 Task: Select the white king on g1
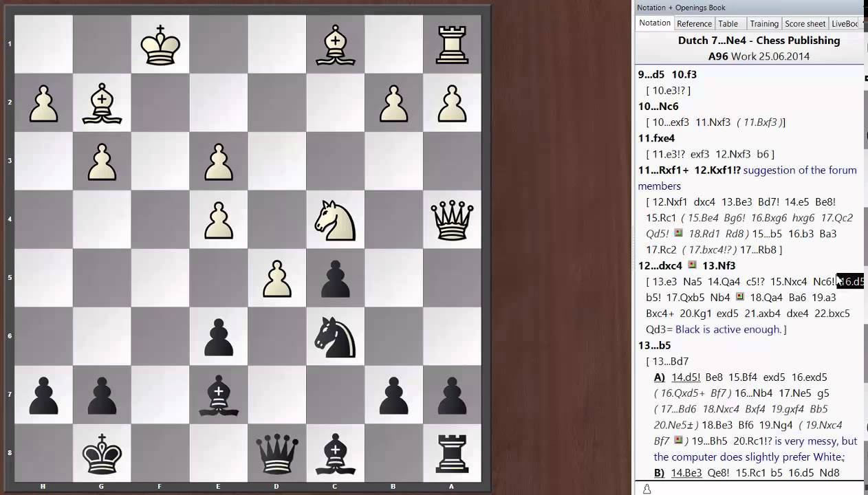(160, 43)
